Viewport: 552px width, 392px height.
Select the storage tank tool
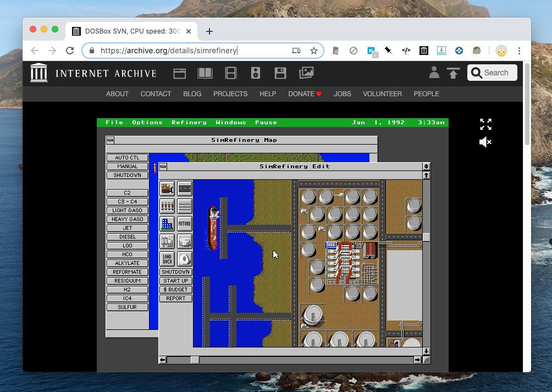click(x=185, y=241)
